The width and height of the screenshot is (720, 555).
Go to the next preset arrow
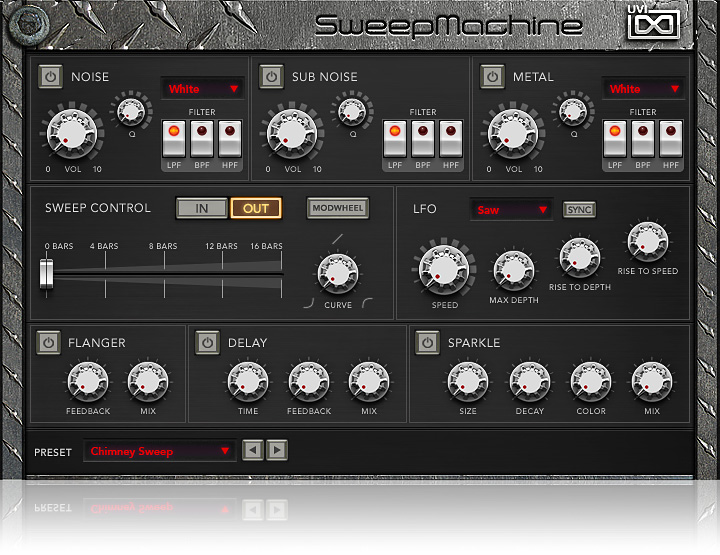[x=277, y=451]
